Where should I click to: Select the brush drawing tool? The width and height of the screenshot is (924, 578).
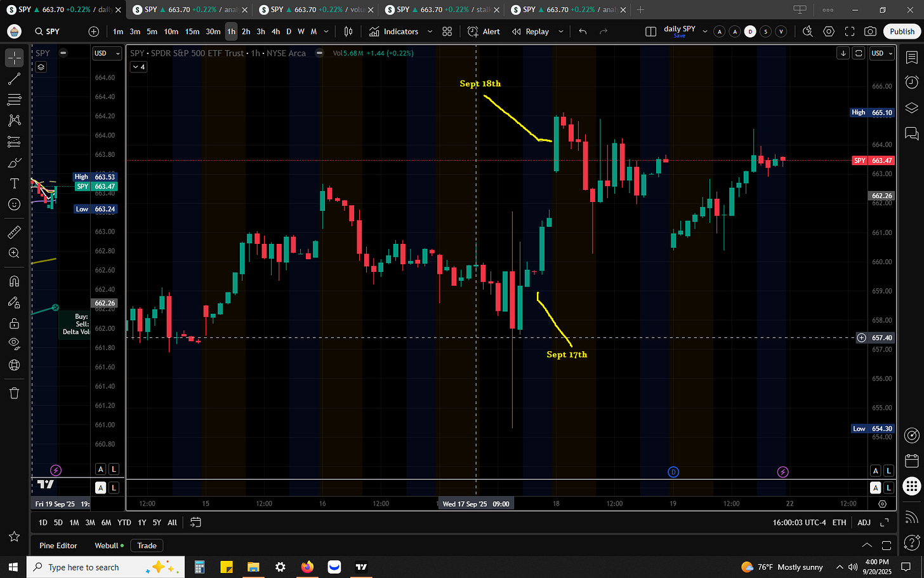[14, 163]
